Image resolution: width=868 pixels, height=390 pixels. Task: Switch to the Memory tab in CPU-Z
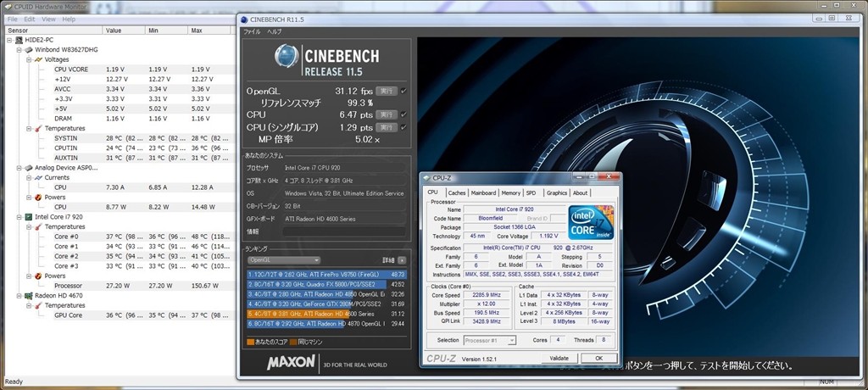click(510, 192)
